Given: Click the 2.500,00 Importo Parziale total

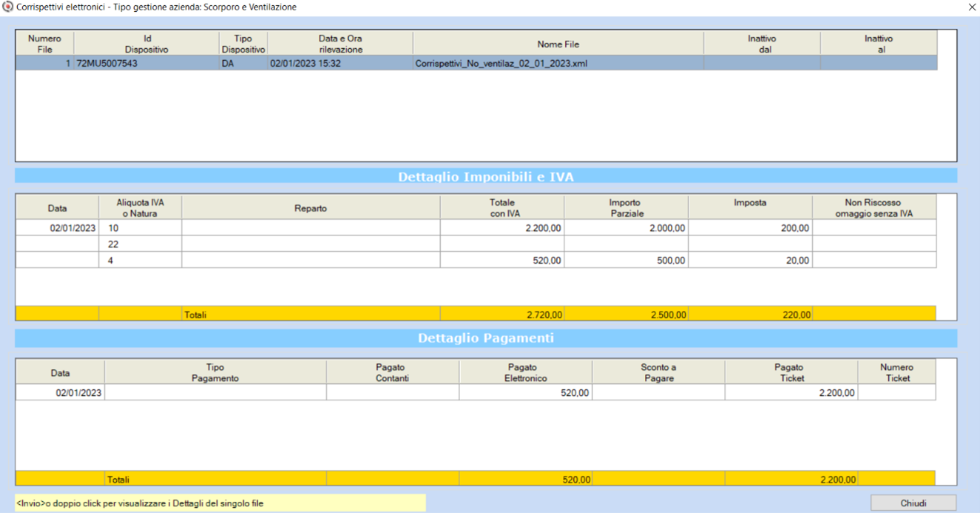Looking at the screenshot, I should [x=669, y=315].
